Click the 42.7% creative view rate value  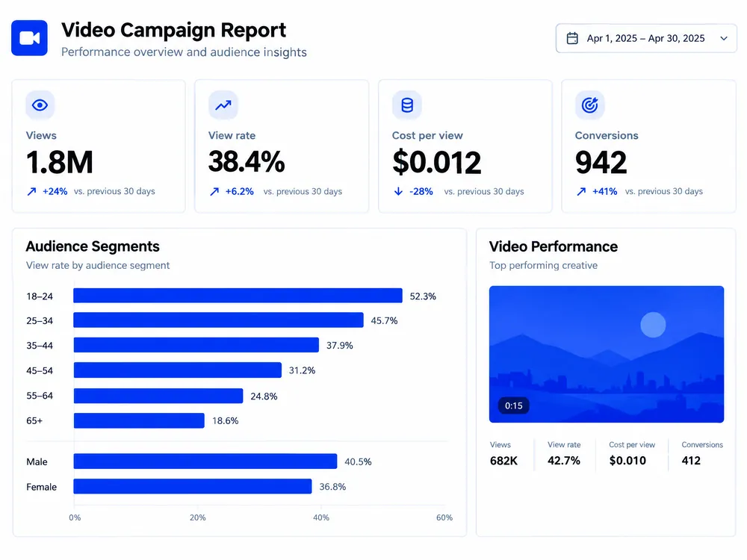pyautogui.click(x=563, y=461)
